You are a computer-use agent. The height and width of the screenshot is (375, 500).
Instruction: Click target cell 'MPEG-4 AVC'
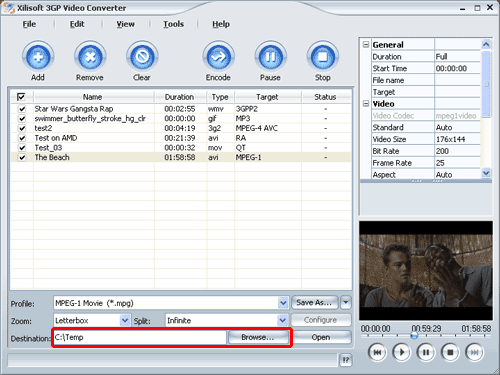click(257, 128)
